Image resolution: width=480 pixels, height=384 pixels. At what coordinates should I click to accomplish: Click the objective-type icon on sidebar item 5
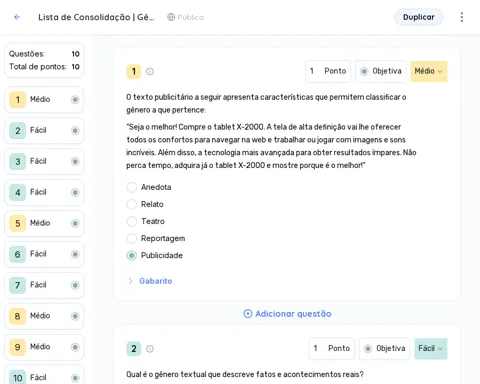pyautogui.click(x=75, y=223)
